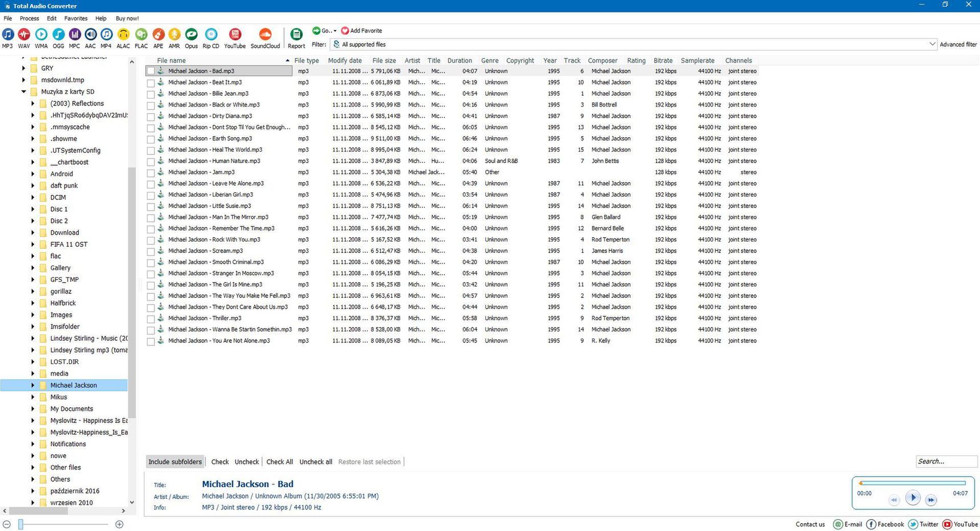
Task: Check the Dirty Diana.mp3 box
Action: pyautogui.click(x=151, y=116)
